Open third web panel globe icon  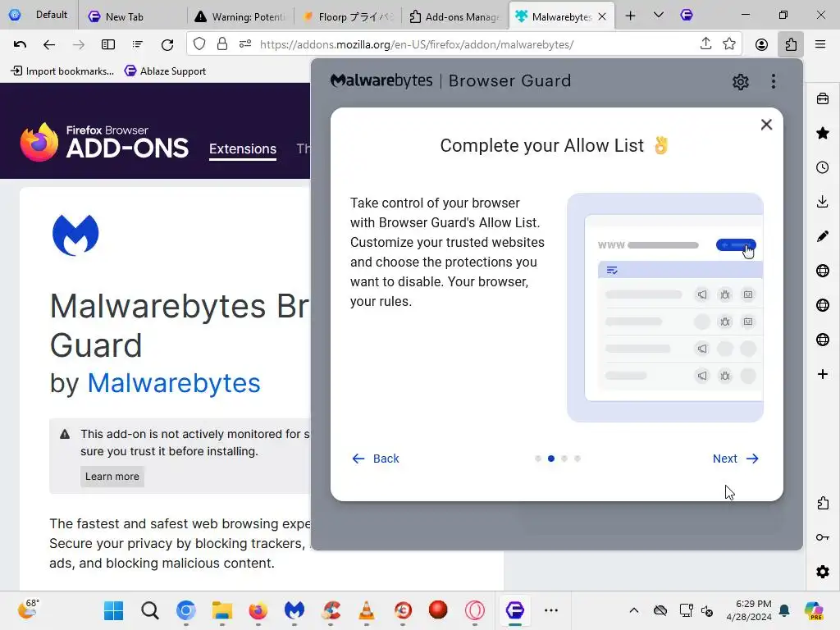823,340
